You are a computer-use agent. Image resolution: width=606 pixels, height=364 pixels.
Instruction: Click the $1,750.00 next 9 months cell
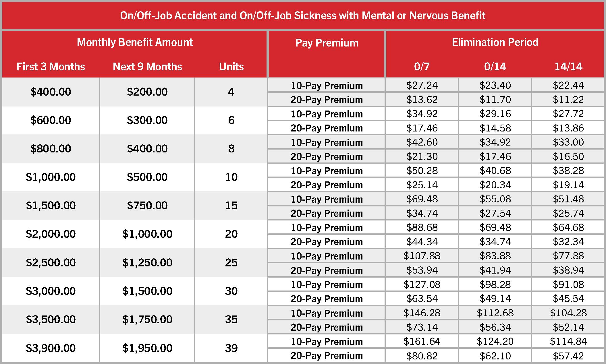tap(147, 320)
